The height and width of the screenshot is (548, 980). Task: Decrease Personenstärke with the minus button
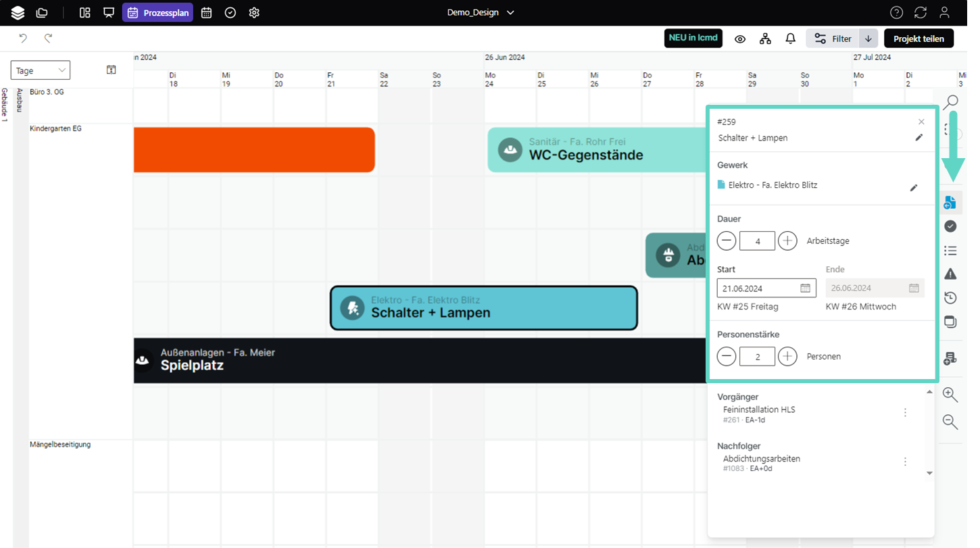(x=727, y=356)
